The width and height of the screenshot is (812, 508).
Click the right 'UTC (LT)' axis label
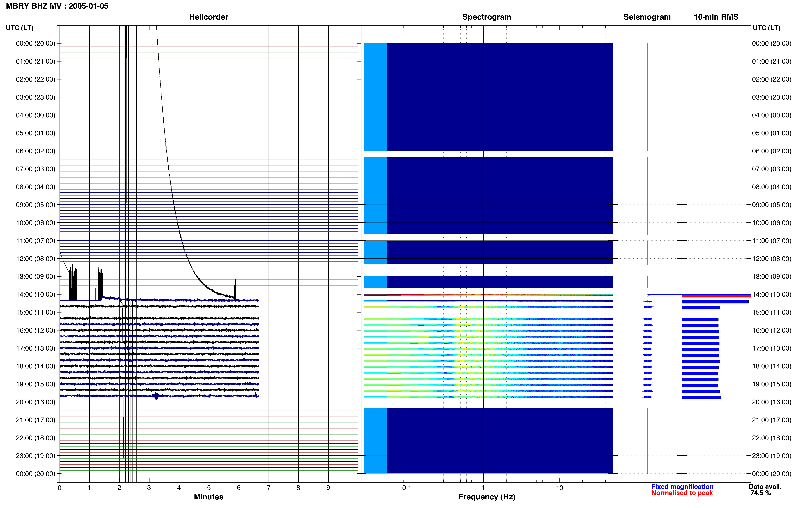[766, 28]
